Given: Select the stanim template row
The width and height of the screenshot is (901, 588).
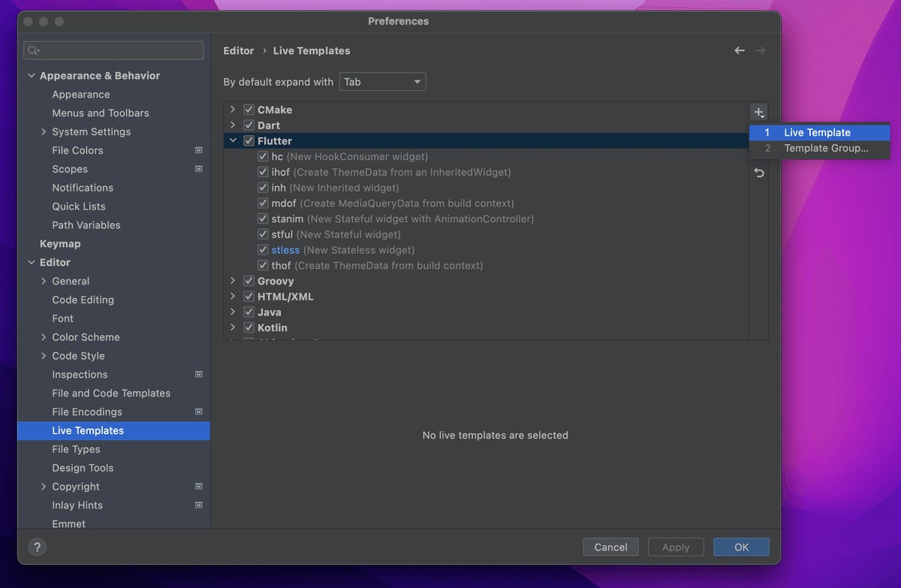Looking at the screenshot, I should 486,219.
